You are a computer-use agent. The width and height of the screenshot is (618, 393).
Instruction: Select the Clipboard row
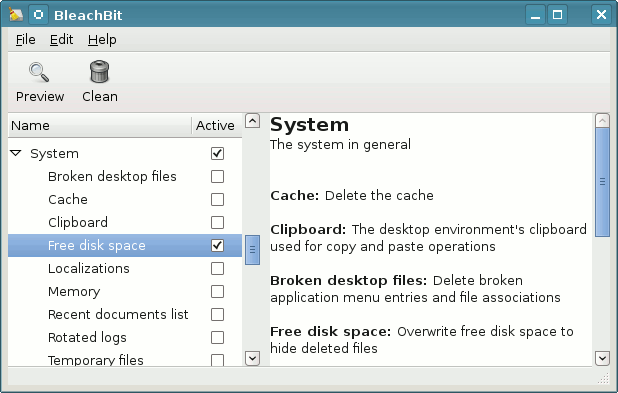125,222
